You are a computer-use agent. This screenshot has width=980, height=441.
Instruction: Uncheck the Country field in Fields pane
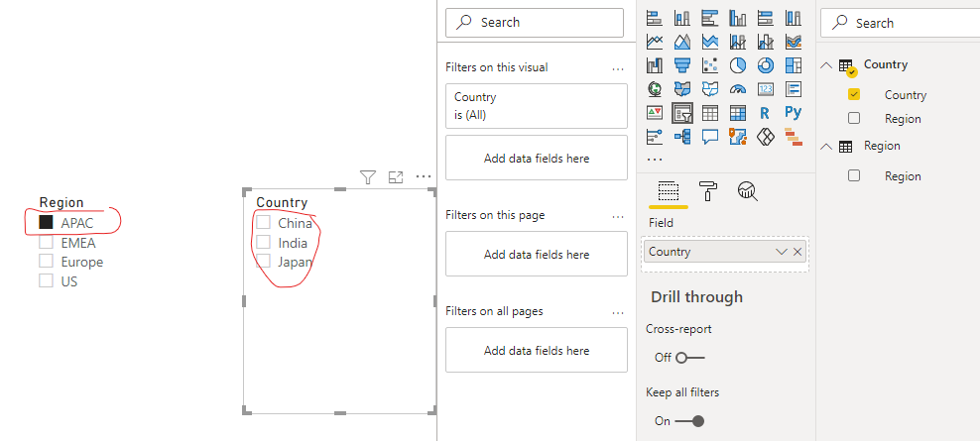854,94
